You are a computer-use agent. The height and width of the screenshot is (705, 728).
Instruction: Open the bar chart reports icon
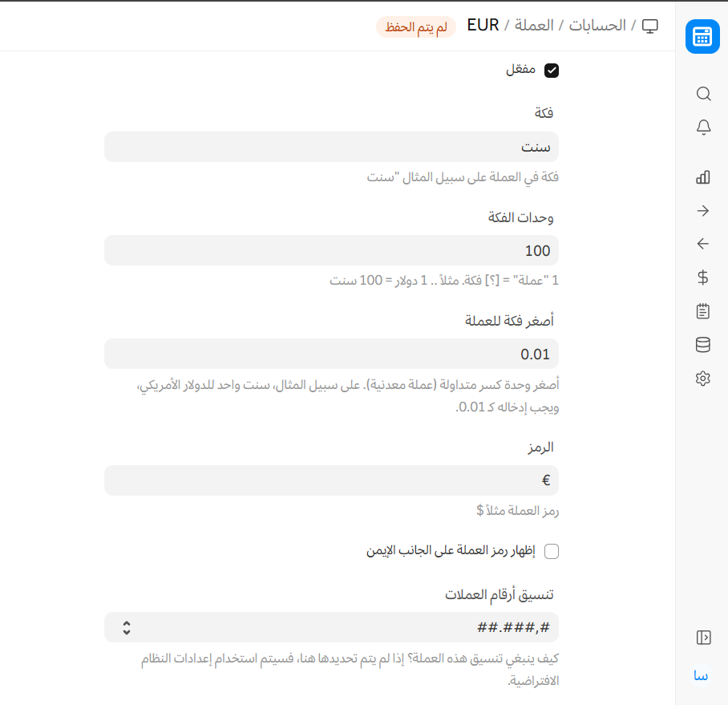click(x=703, y=177)
